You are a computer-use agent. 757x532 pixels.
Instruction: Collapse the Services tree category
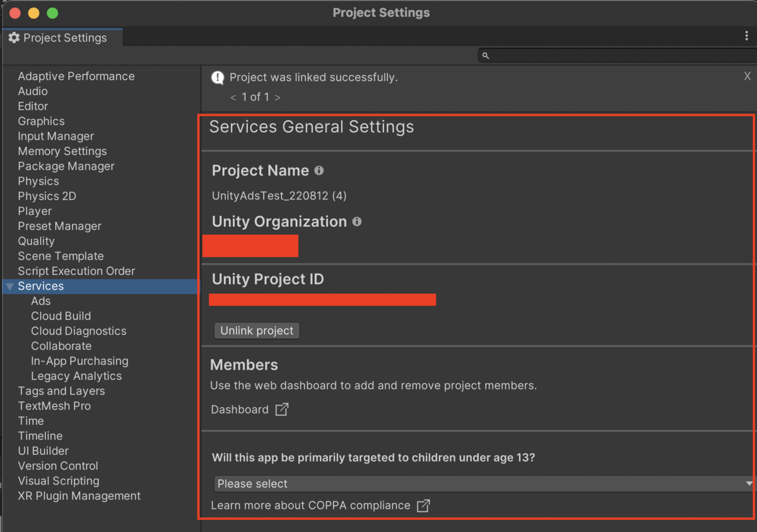(x=9, y=287)
